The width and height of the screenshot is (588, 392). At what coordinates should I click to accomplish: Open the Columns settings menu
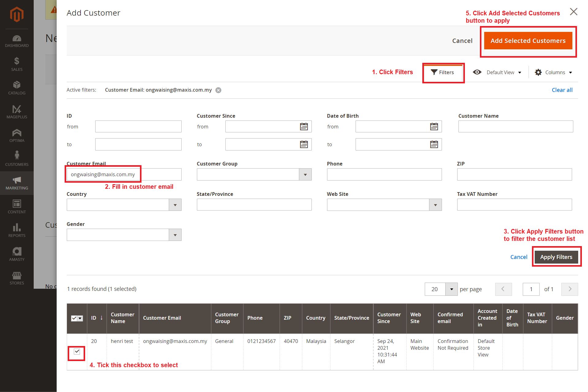pyautogui.click(x=553, y=72)
